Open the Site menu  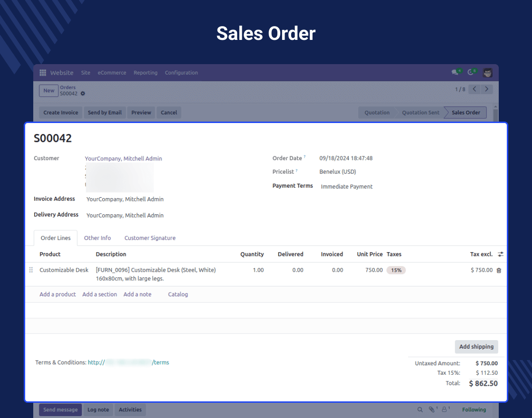(x=85, y=73)
